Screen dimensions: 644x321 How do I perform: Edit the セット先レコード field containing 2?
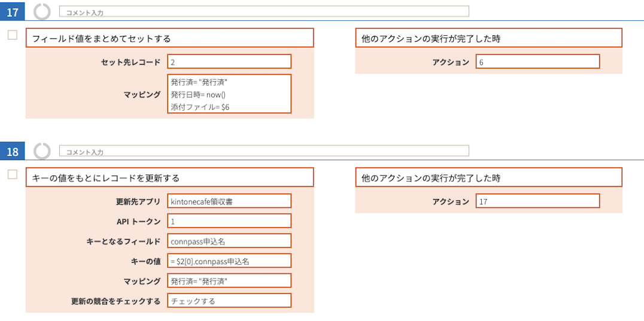pos(229,62)
